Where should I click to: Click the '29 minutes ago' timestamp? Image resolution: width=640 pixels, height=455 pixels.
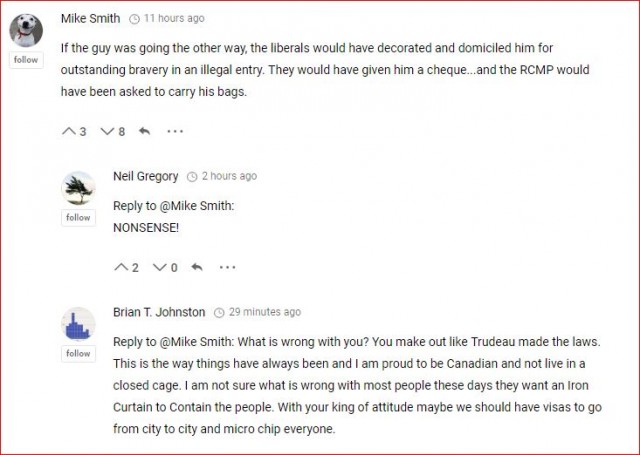tap(264, 312)
